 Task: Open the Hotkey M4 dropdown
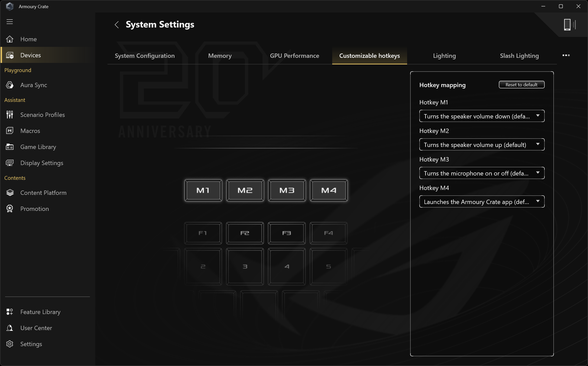click(x=482, y=202)
